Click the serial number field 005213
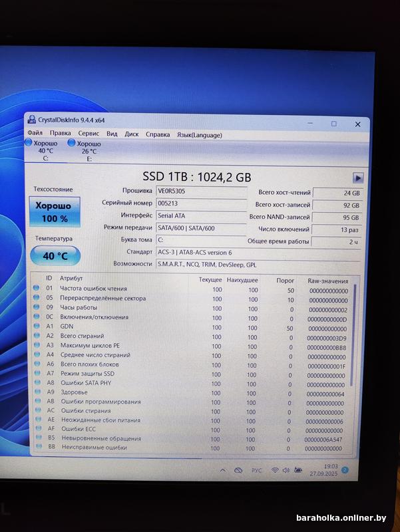Image resolution: width=400 pixels, height=532 pixels. [202, 203]
